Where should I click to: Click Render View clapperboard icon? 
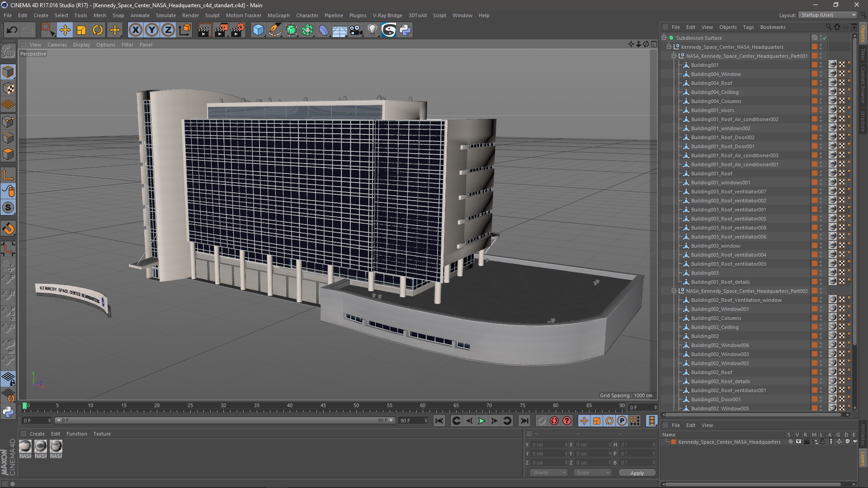point(204,30)
